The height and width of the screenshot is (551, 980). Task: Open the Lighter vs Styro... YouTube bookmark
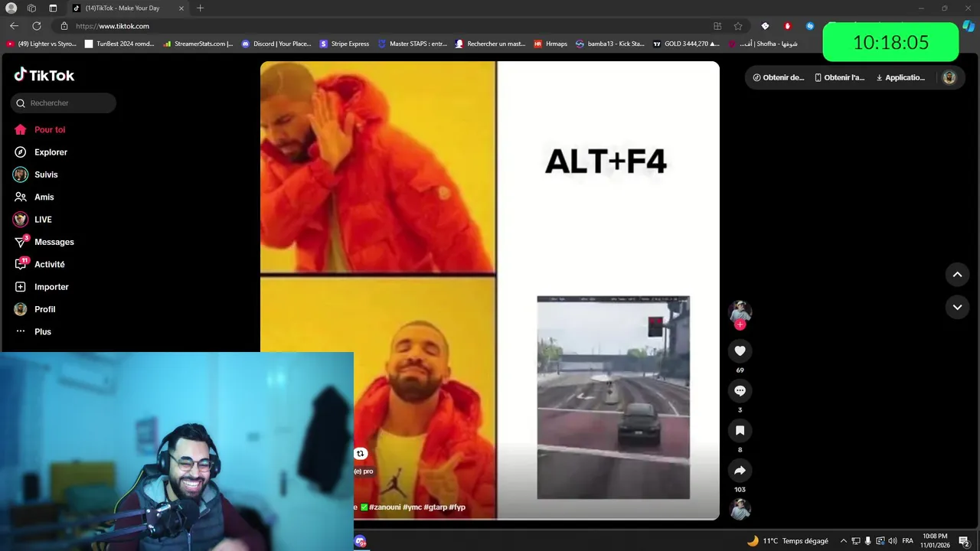(41, 44)
